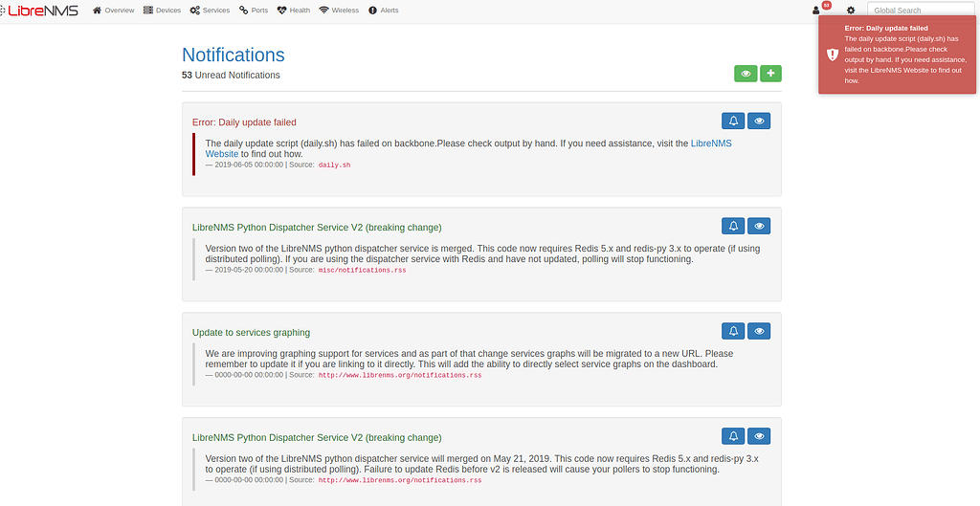The width and height of the screenshot is (980, 506).
Task: Click the Update to services graphing title
Action: pos(252,332)
